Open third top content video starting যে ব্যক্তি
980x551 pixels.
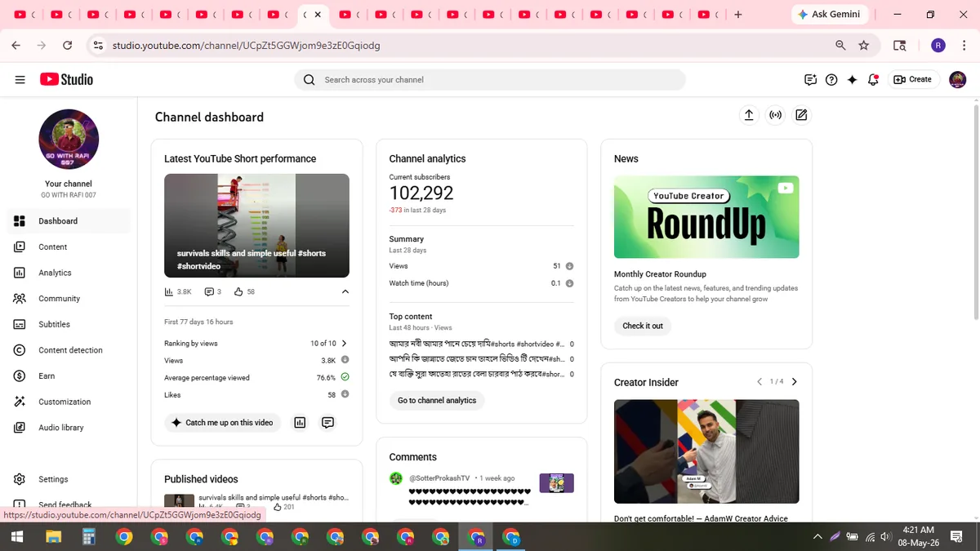click(x=477, y=374)
